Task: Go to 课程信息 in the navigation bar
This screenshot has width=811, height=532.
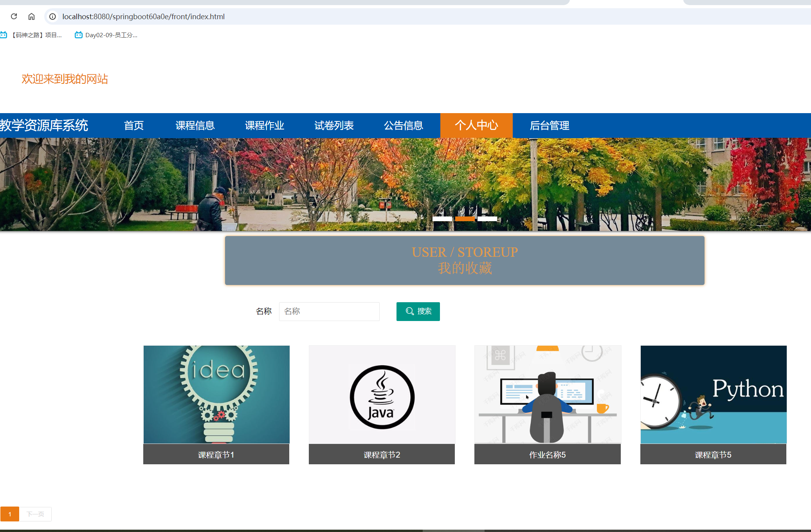Action: 195,126
